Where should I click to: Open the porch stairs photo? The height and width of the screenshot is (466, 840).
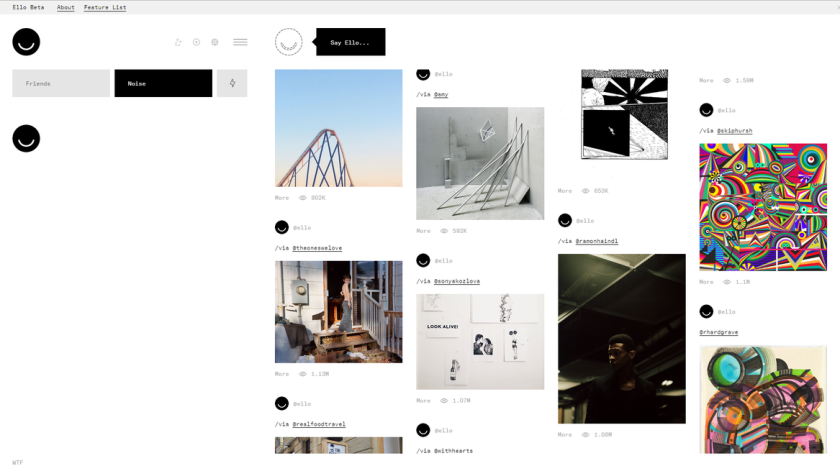pyautogui.click(x=339, y=312)
